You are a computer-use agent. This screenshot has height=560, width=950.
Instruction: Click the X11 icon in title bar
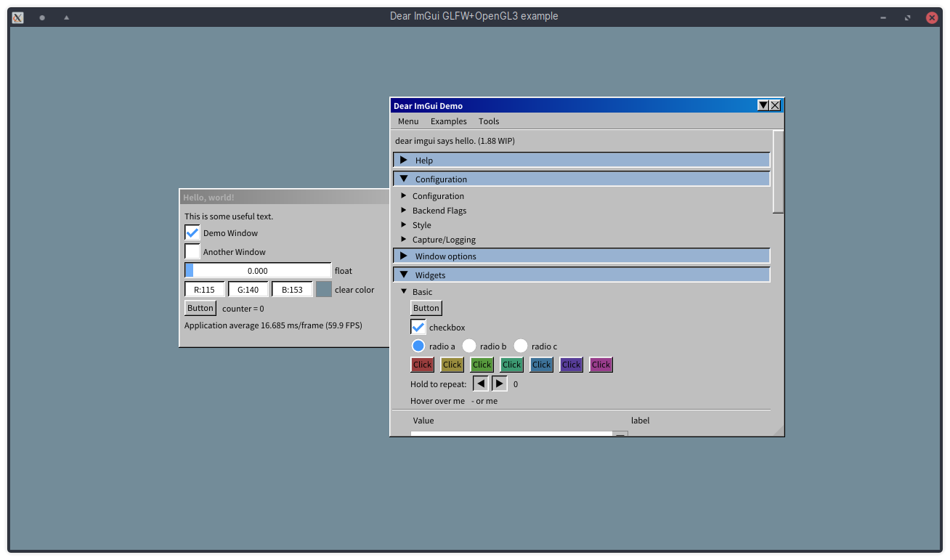click(18, 17)
